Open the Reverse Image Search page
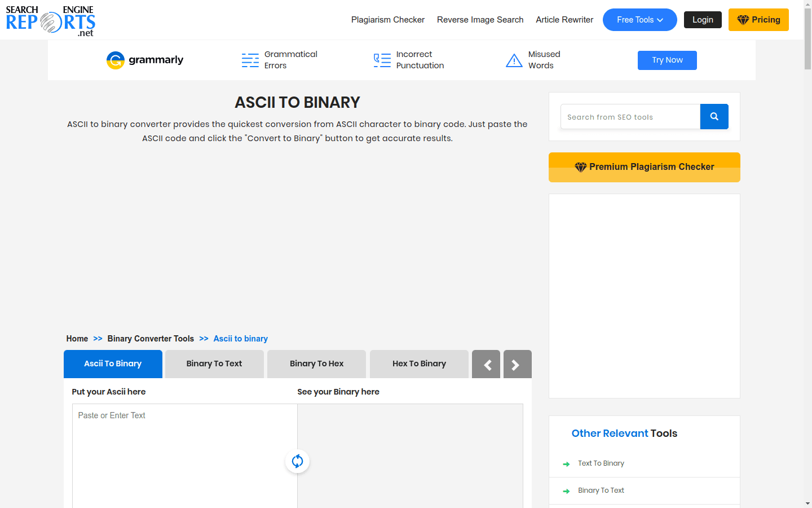 click(x=480, y=20)
